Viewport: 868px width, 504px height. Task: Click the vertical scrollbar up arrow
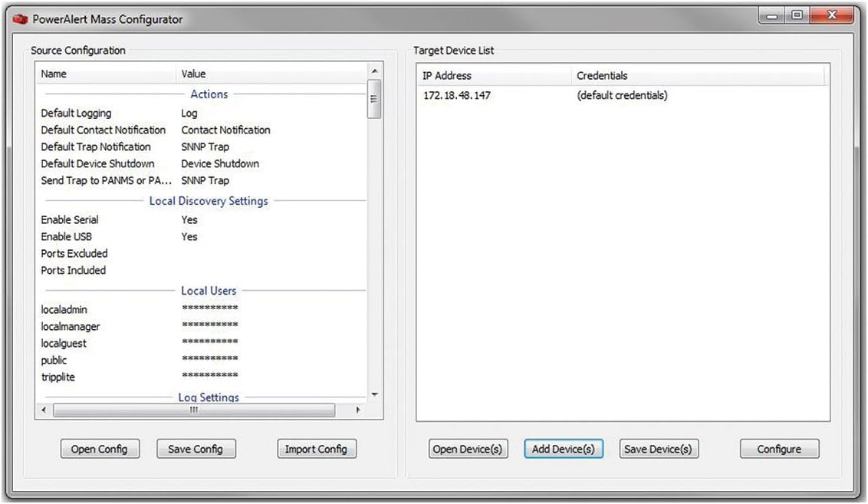[x=375, y=71]
